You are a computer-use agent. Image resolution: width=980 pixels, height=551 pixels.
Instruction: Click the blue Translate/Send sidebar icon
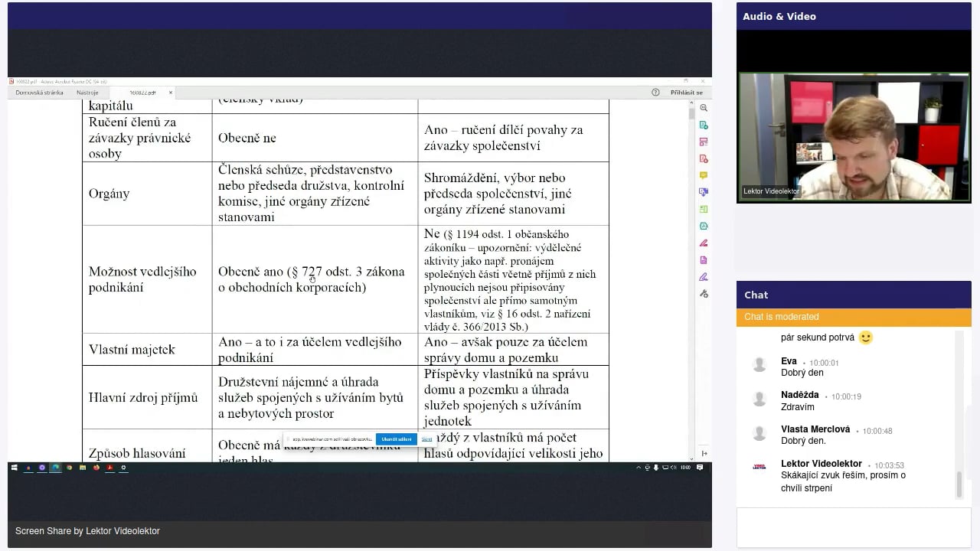click(704, 192)
